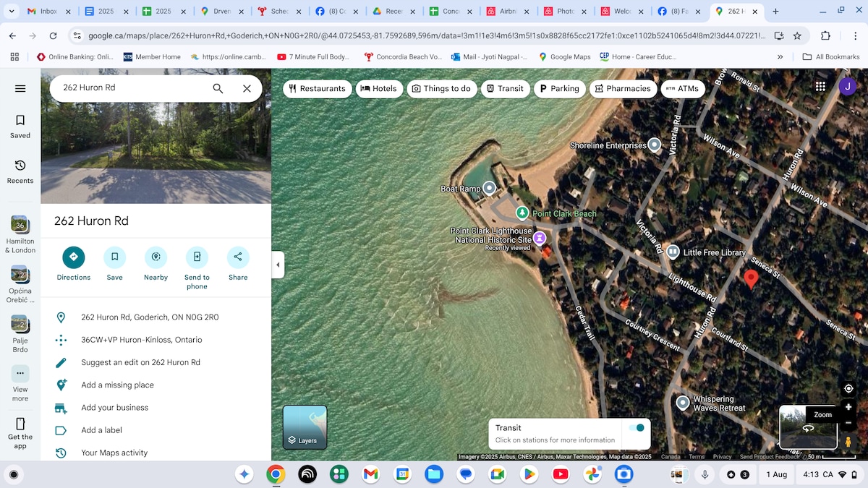Open the Google Maps hamburger menu
Viewport: 868px width, 488px height.
pos(20,88)
